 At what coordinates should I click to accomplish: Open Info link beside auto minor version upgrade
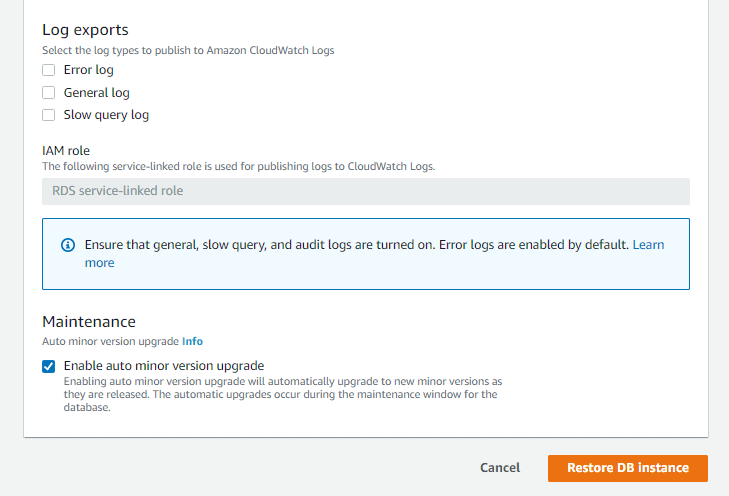pyautogui.click(x=192, y=341)
